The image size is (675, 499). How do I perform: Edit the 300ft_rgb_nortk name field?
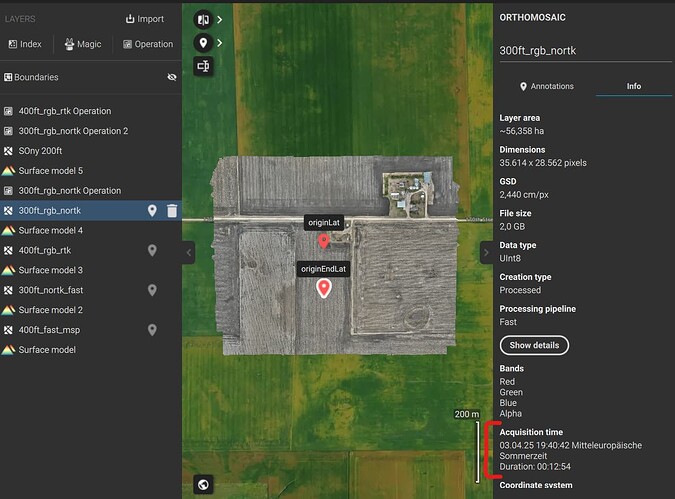(x=585, y=51)
